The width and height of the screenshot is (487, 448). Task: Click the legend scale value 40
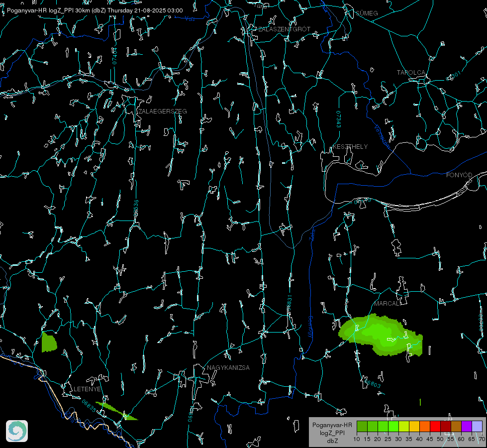tap(419, 440)
